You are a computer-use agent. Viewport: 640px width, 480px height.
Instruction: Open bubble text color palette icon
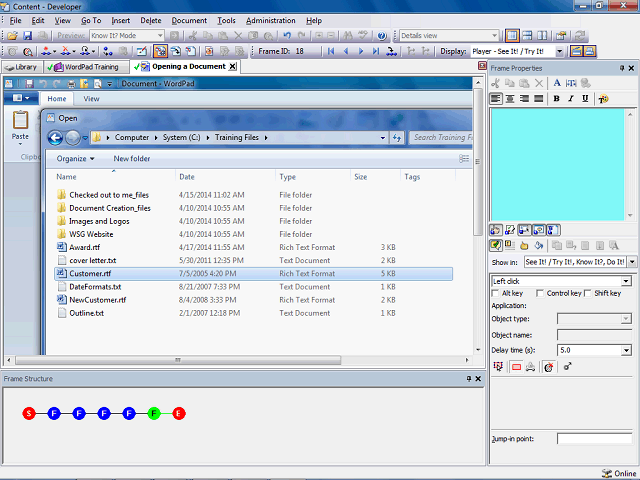[603, 99]
